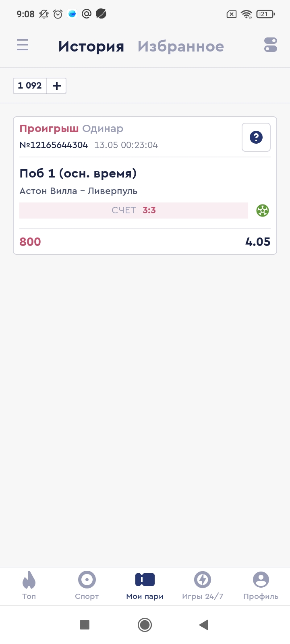
Task: Open bet help question mark
Action: tap(256, 137)
